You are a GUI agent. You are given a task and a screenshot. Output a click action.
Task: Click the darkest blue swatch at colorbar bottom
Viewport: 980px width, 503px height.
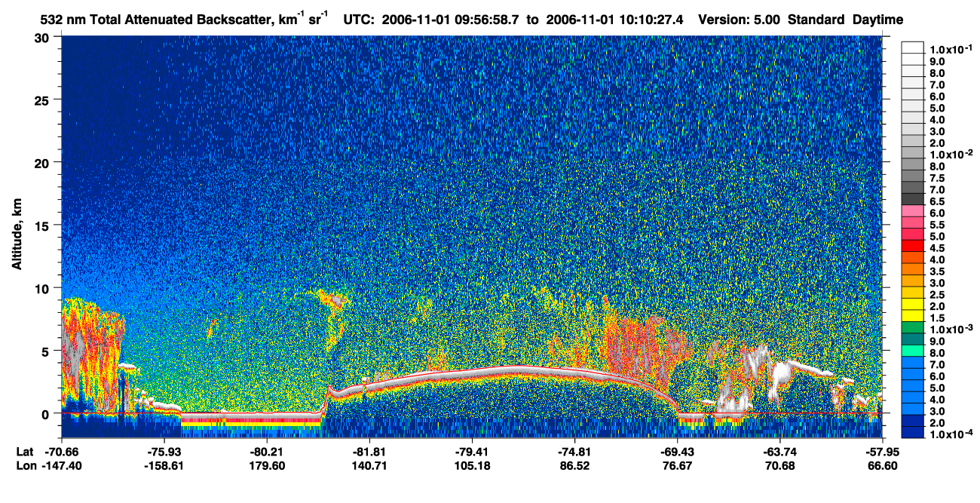(x=913, y=433)
